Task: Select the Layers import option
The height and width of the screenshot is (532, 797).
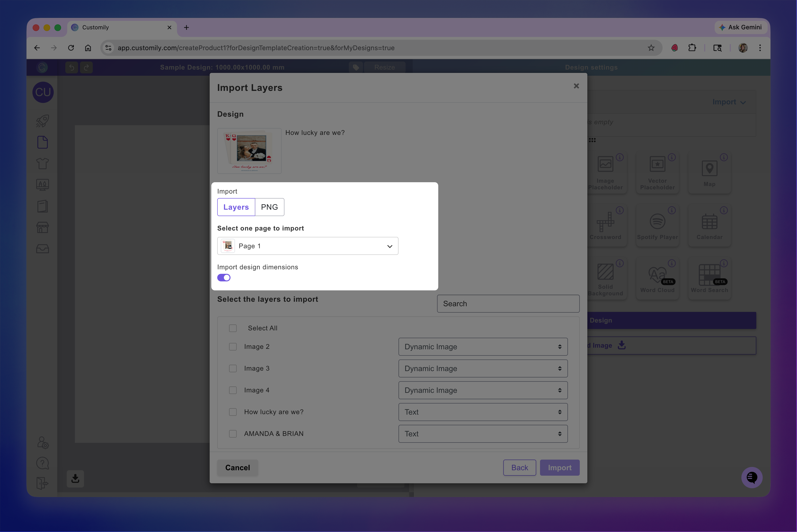Action: click(236, 207)
